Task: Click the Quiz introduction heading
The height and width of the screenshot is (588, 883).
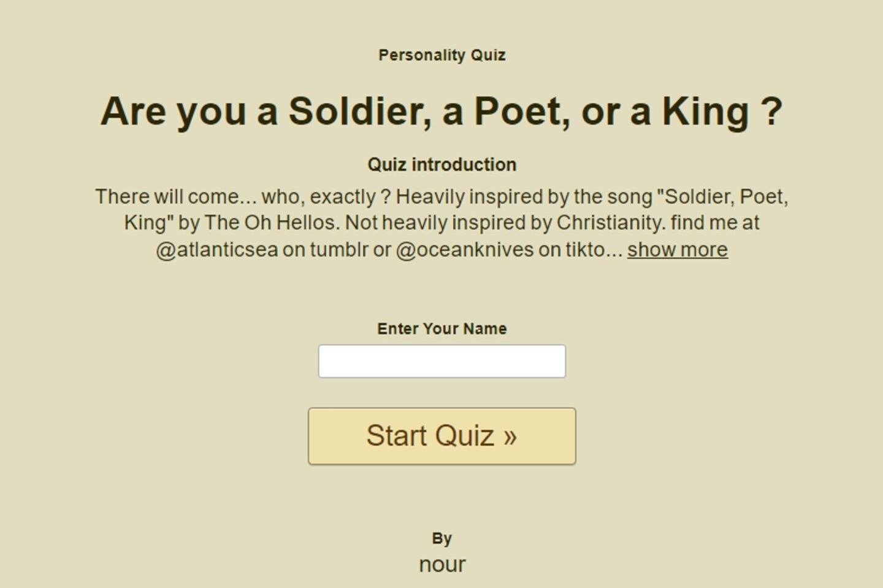Action: [442, 164]
